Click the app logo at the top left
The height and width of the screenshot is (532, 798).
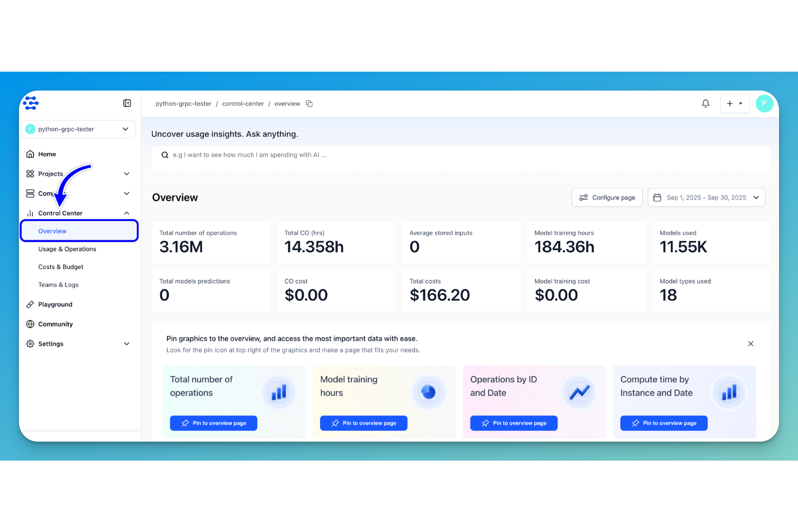tap(31, 102)
